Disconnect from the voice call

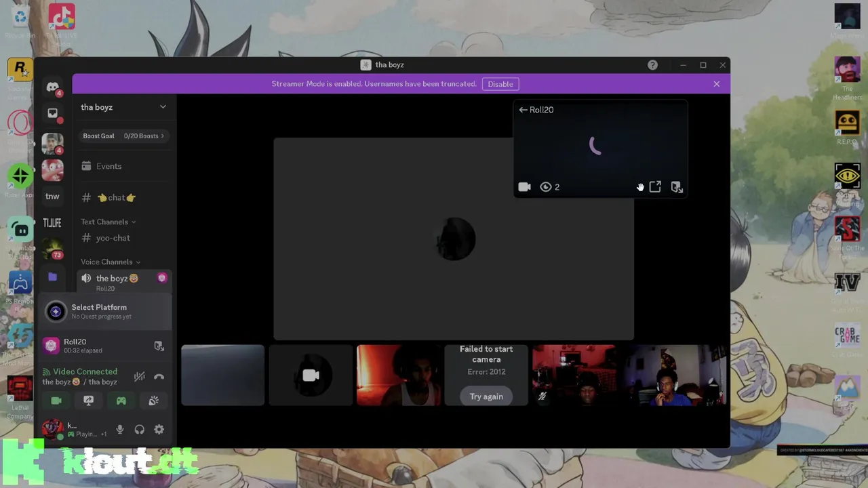coord(159,377)
